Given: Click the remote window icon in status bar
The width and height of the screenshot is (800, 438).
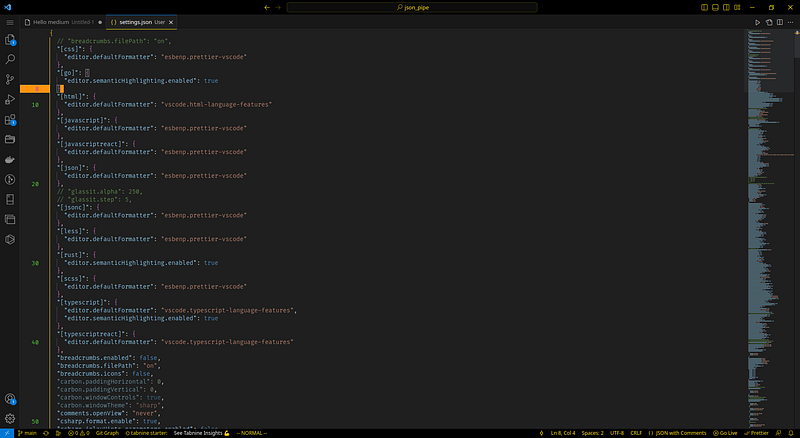Looking at the screenshot, I should pyautogui.click(x=7, y=433).
